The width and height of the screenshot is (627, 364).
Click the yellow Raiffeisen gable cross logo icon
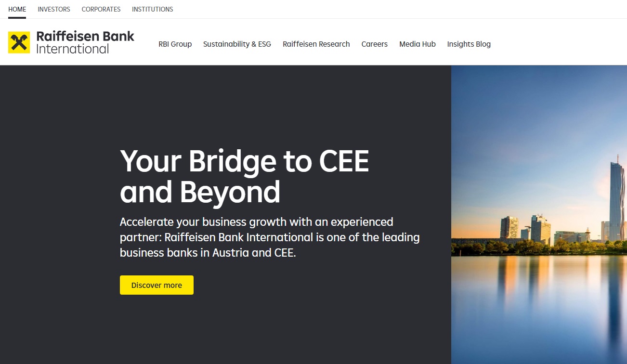click(19, 42)
